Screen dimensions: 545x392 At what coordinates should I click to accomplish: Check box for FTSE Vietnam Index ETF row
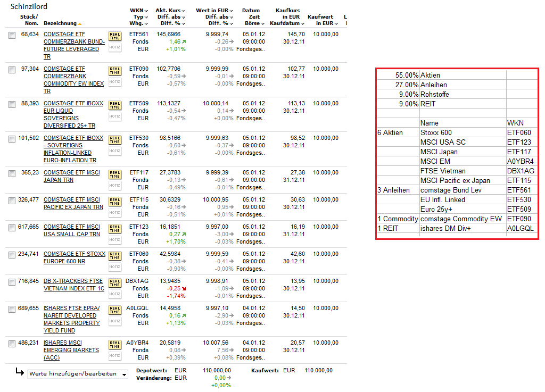pos(12,282)
